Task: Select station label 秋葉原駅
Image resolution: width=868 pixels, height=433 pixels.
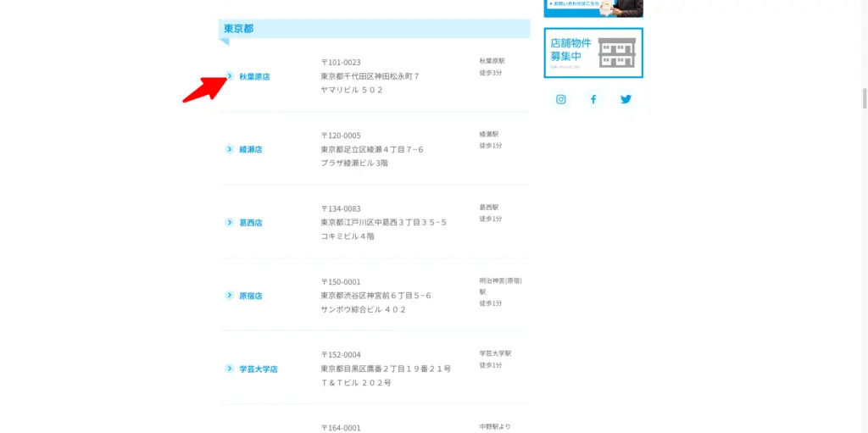Action: (492, 61)
